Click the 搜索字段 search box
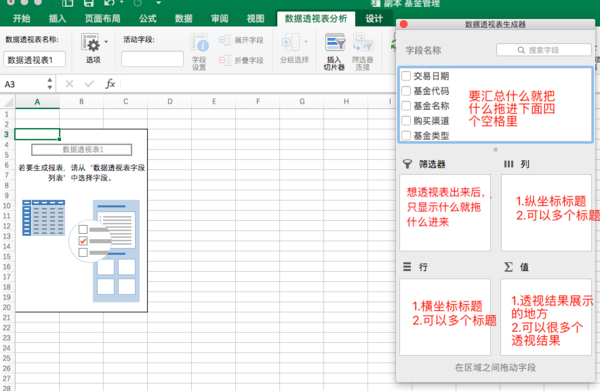The height and width of the screenshot is (391, 600). tap(544, 50)
